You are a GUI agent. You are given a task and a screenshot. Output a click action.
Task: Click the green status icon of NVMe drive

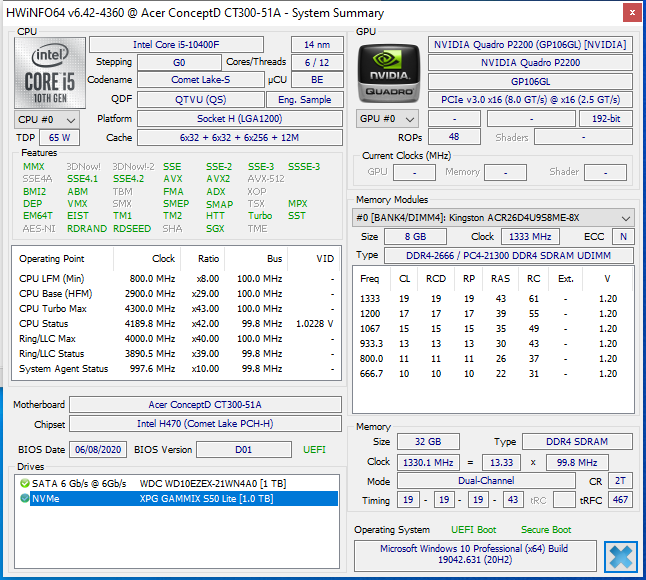(x=24, y=498)
